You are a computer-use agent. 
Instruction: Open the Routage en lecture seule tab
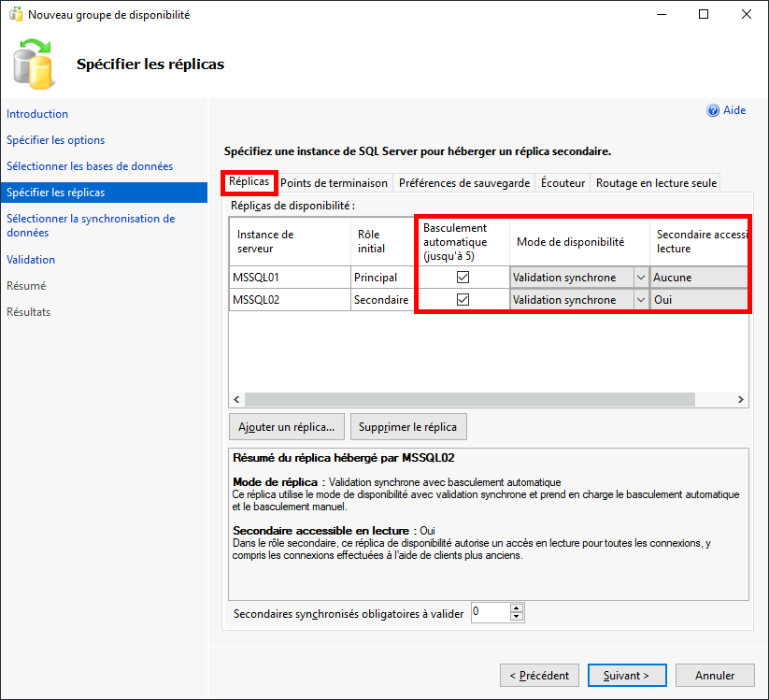[655, 182]
